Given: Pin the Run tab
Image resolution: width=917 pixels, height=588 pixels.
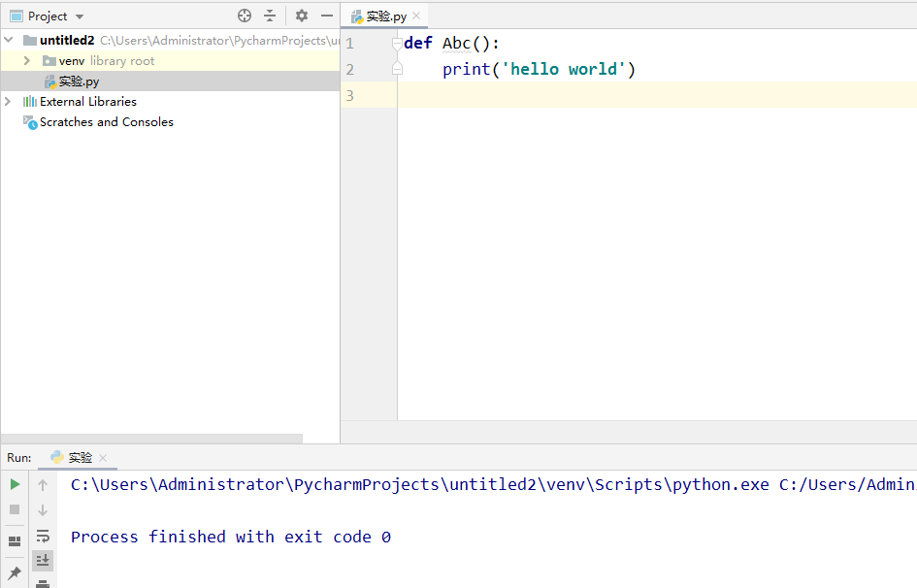Looking at the screenshot, I should point(15,572).
